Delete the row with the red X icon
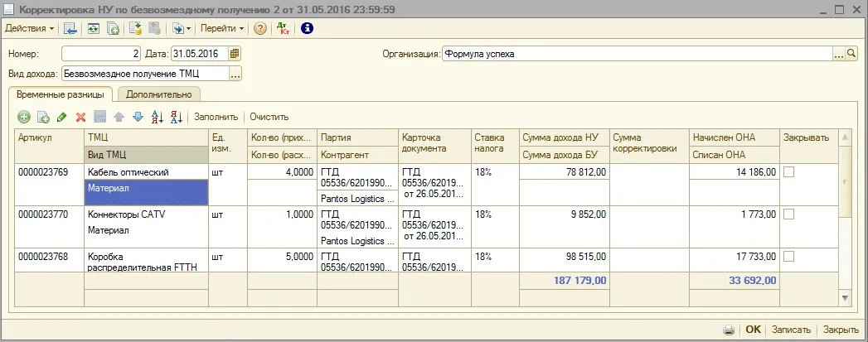The width and height of the screenshot is (868, 342). point(80,117)
